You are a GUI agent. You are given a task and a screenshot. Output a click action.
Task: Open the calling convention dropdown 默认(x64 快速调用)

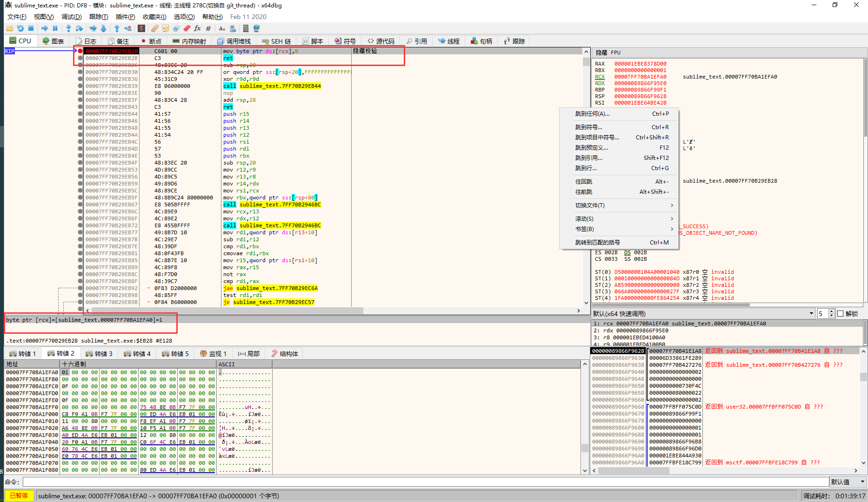point(704,314)
